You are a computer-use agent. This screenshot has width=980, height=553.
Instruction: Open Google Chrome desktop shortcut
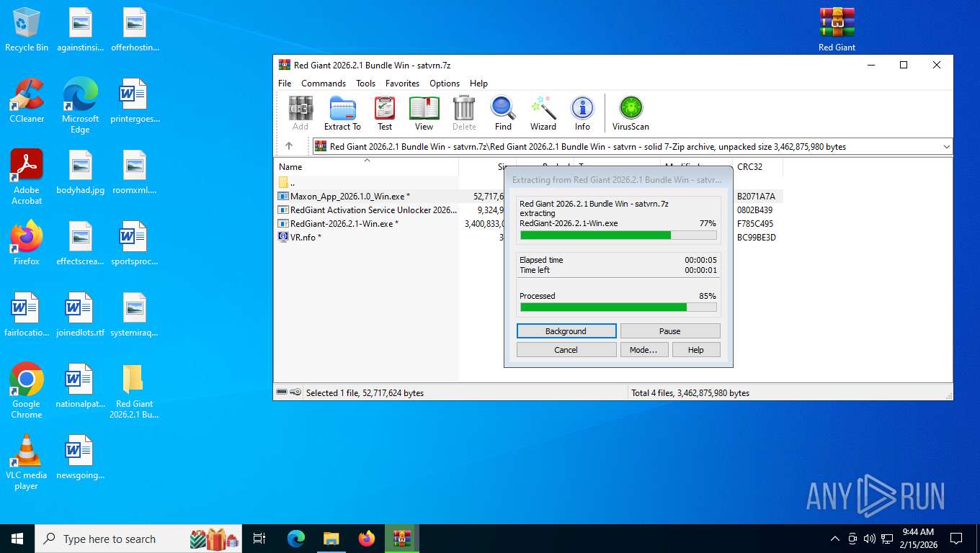click(27, 390)
